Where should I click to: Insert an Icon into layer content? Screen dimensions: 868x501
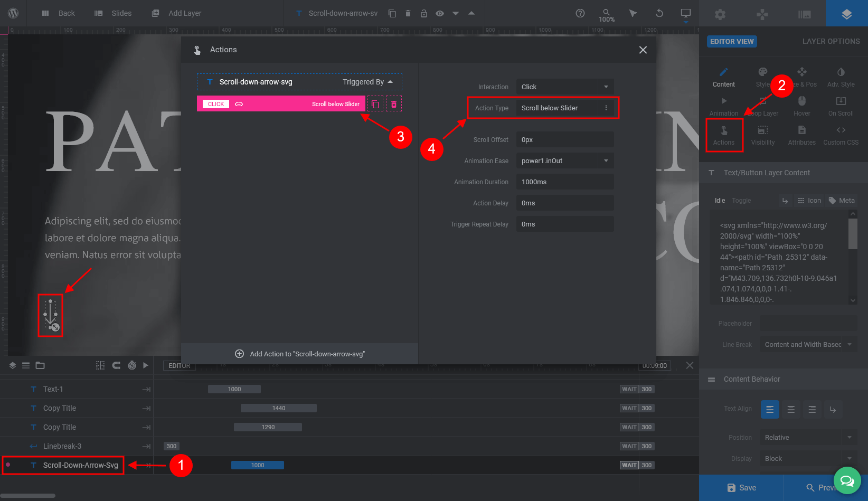pyautogui.click(x=809, y=201)
